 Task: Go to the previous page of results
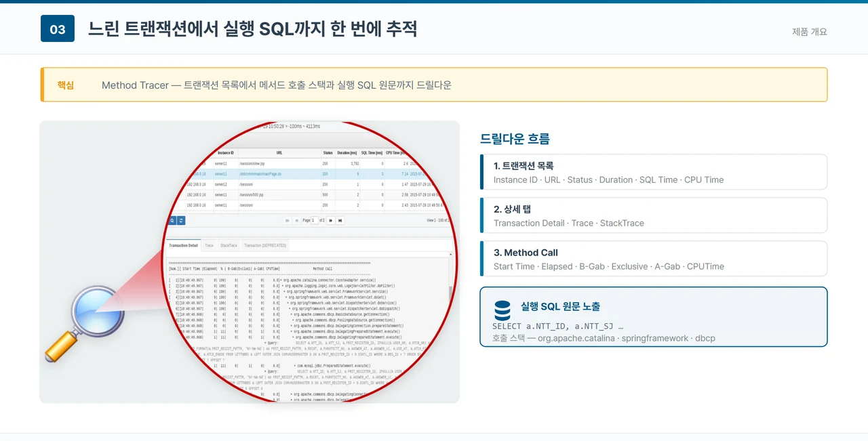click(296, 220)
